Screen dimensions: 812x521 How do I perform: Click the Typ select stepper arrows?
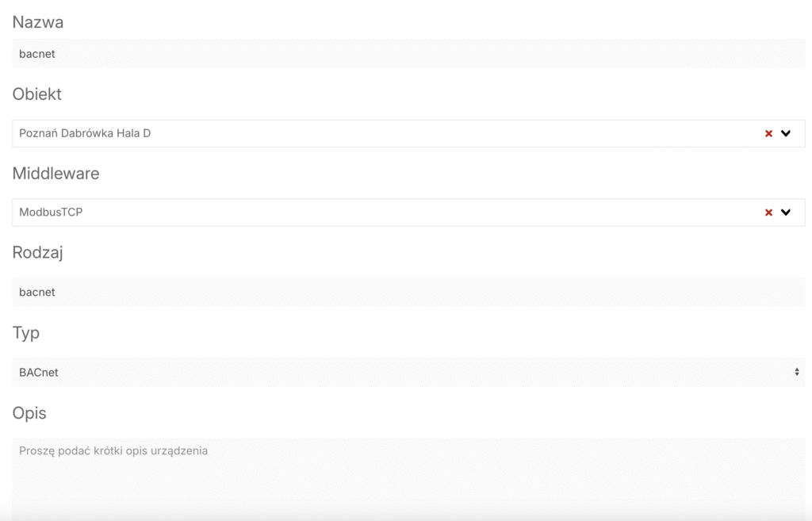tap(796, 372)
